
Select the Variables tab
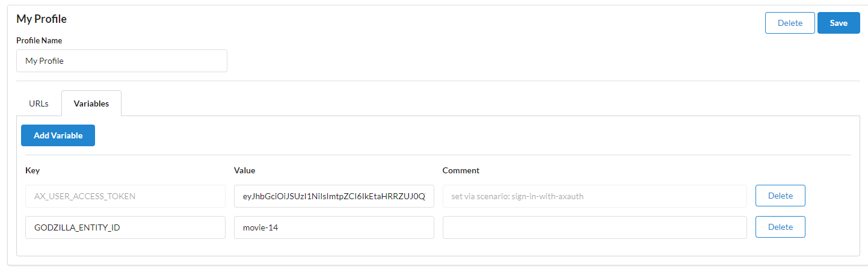91,104
